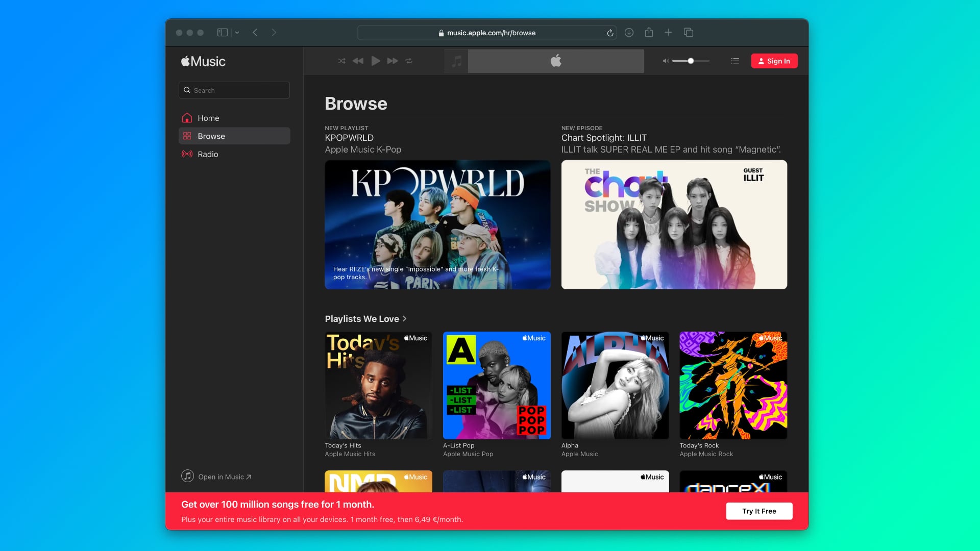The width and height of the screenshot is (980, 551).
Task: Start playback with the play button
Action: (376, 61)
